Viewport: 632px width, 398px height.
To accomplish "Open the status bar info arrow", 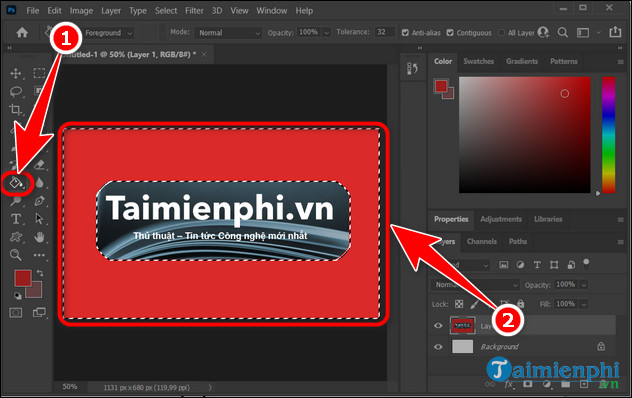I will point(210,387).
